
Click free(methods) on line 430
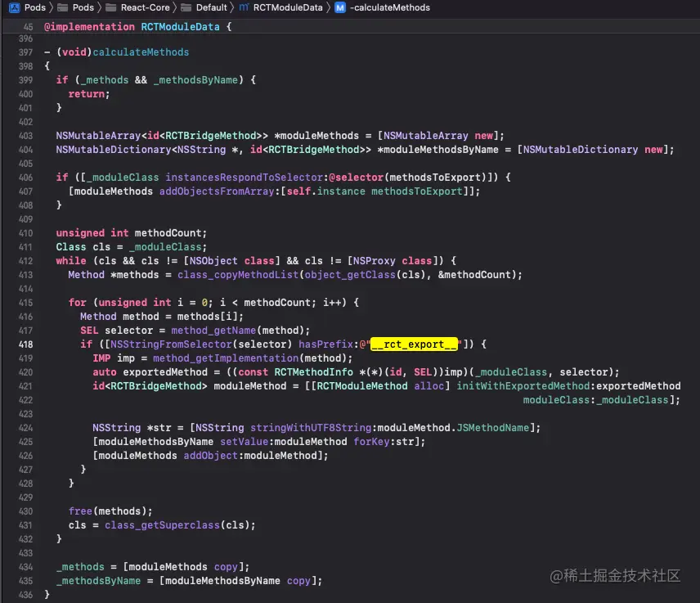(110, 511)
